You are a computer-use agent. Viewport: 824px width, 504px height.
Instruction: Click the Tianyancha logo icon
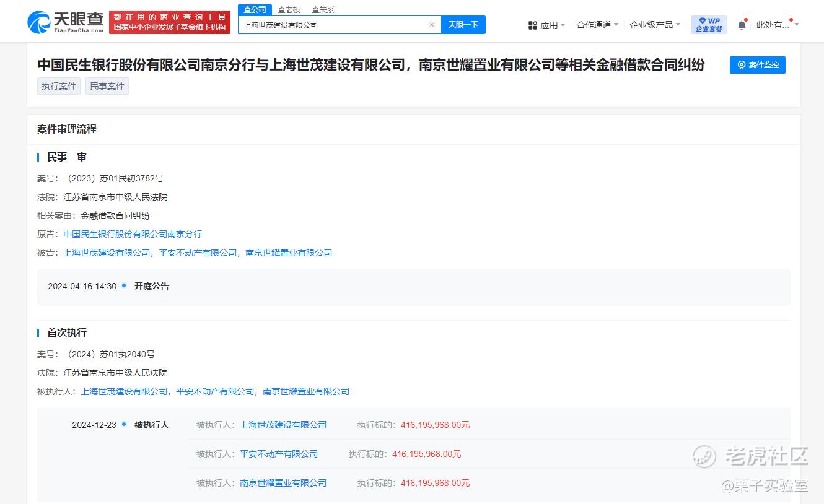point(38,22)
